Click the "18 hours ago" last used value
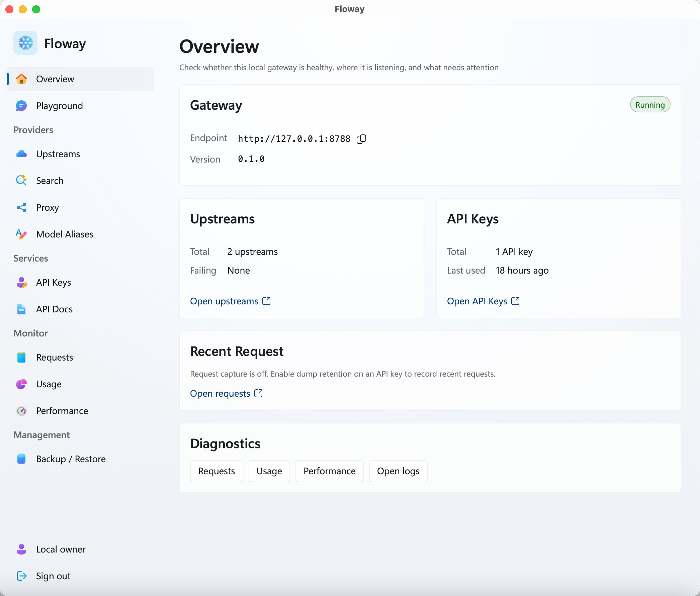This screenshot has width=700, height=596. click(522, 271)
